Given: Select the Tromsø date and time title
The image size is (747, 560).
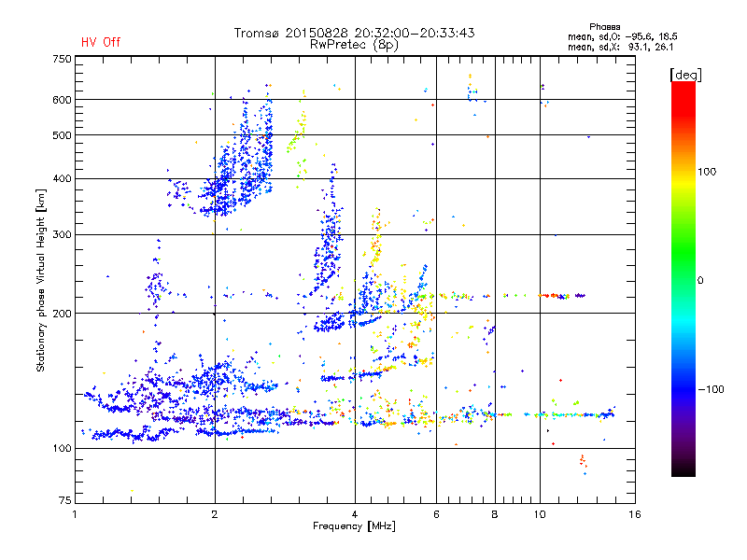Looking at the screenshot, I should point(354,33).
